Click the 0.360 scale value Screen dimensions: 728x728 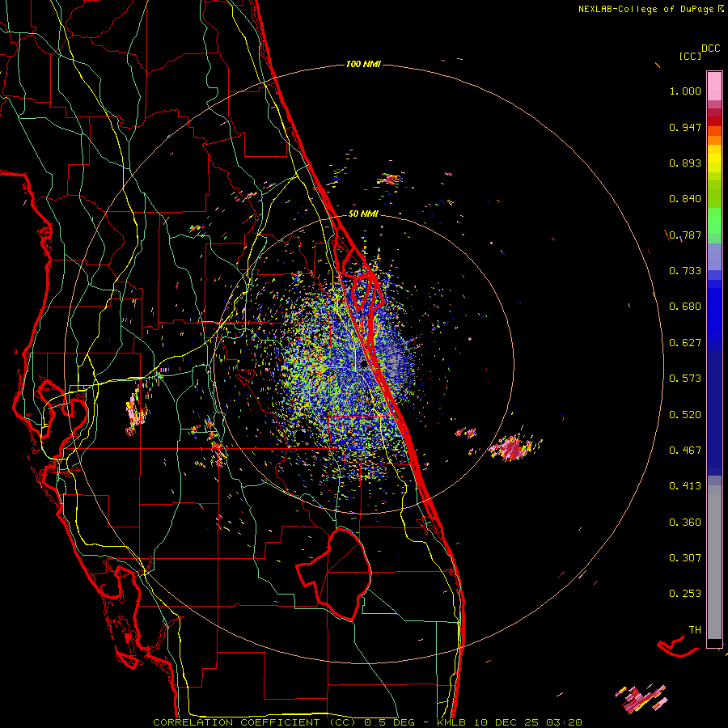[685, 523]
